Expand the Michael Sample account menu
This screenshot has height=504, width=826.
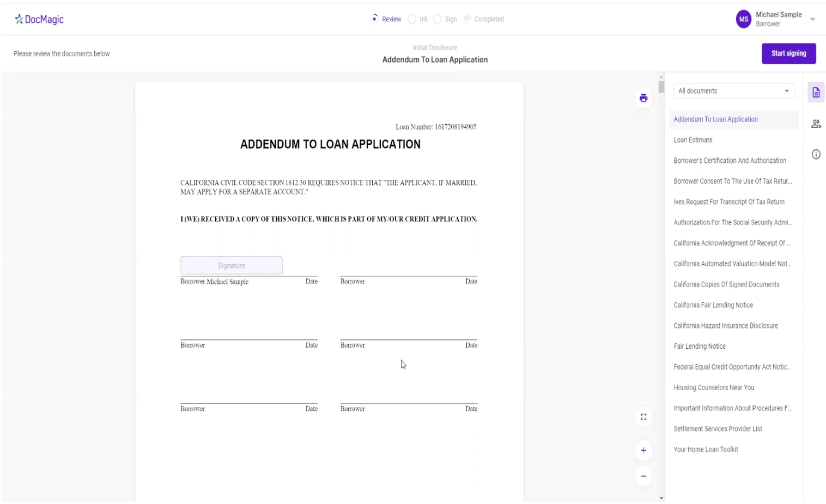812,19
